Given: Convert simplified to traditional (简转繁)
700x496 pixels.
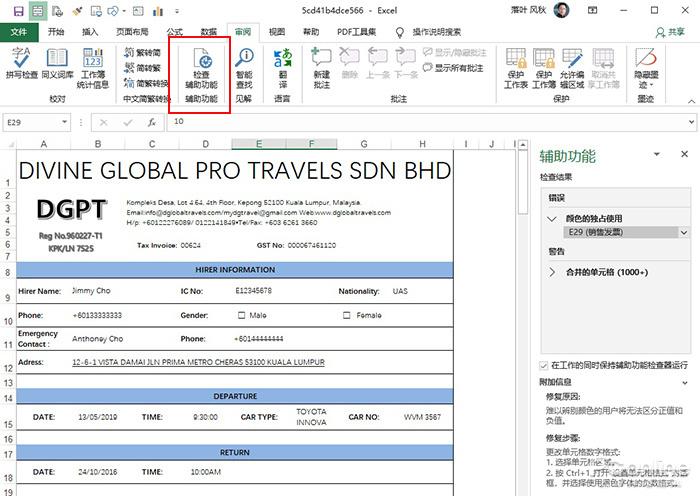Looking at the screenshot, I should [142, 68].
